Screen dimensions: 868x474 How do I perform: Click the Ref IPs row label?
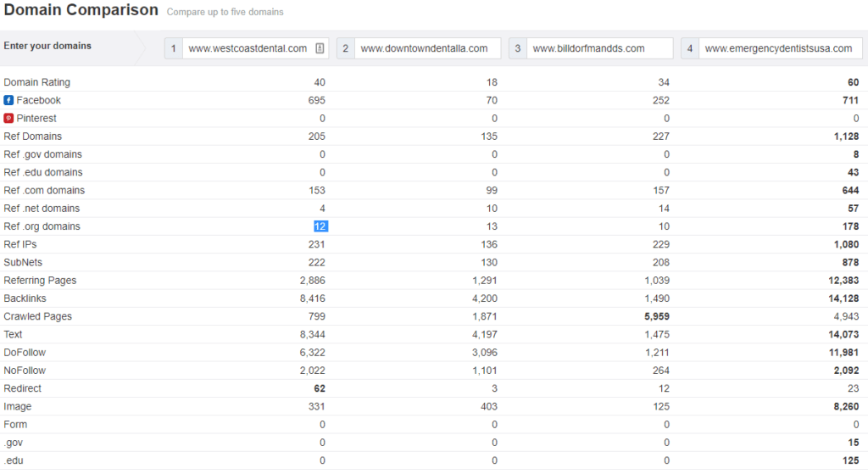tap(20, 244)
